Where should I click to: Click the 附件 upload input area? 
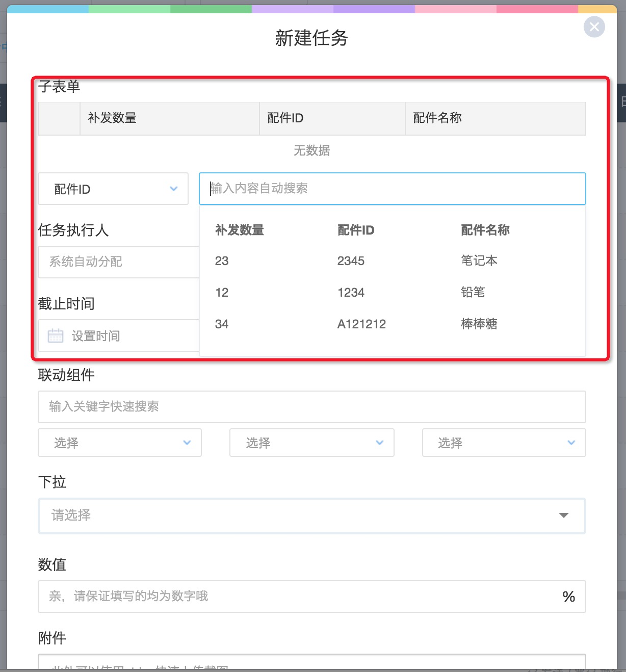pyautogui.click(x=311, y=663)
